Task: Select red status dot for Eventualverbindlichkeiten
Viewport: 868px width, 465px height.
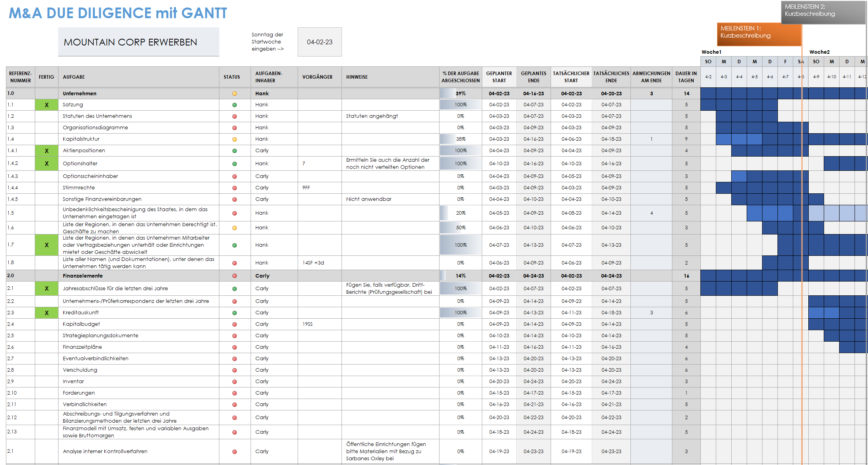Action: coord(234,359)
